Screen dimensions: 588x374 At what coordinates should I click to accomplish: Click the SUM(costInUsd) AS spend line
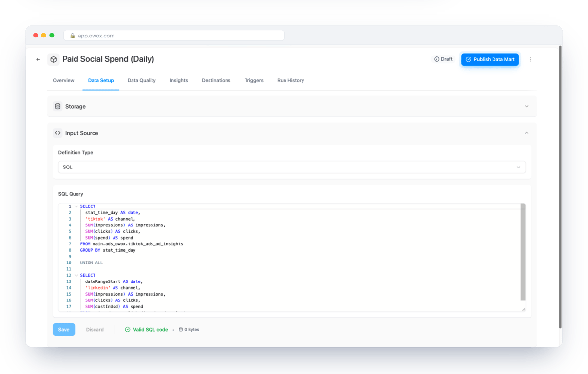pos(114,307)
